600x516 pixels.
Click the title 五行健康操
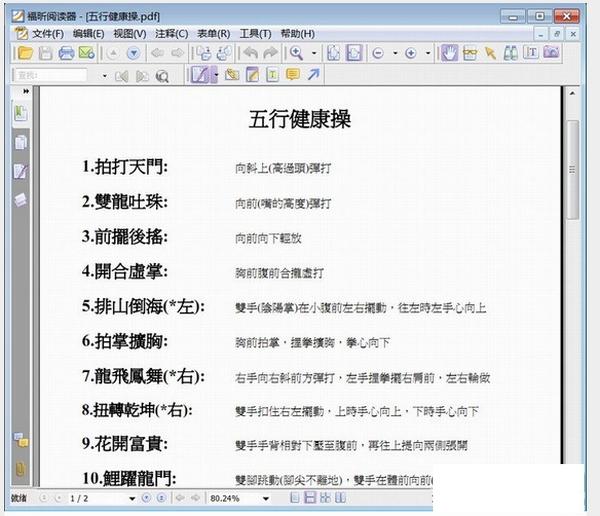tap(300, 119)
